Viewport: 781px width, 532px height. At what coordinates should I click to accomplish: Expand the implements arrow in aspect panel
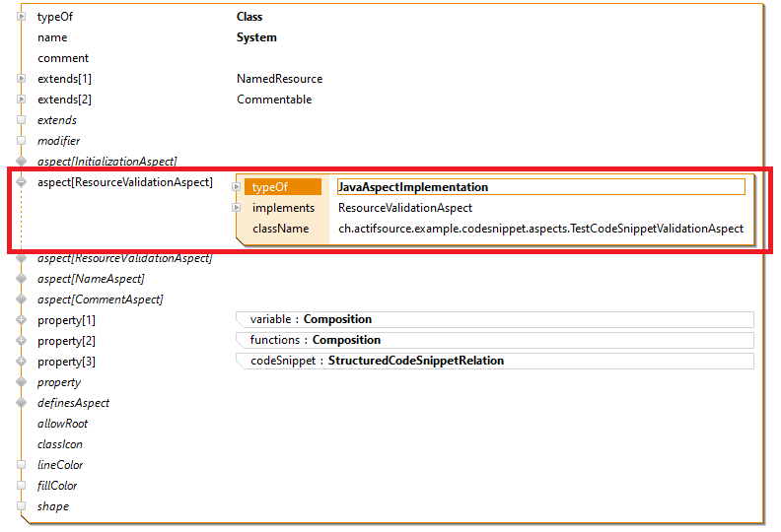236,208
